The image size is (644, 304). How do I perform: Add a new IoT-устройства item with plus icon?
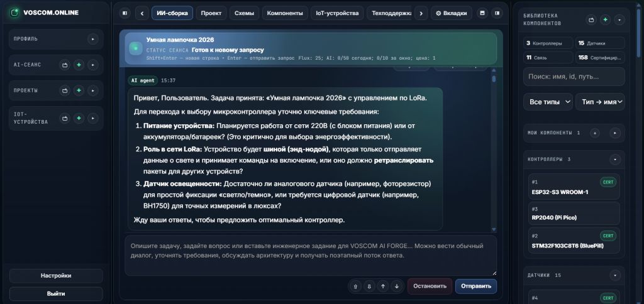(79, 118)
